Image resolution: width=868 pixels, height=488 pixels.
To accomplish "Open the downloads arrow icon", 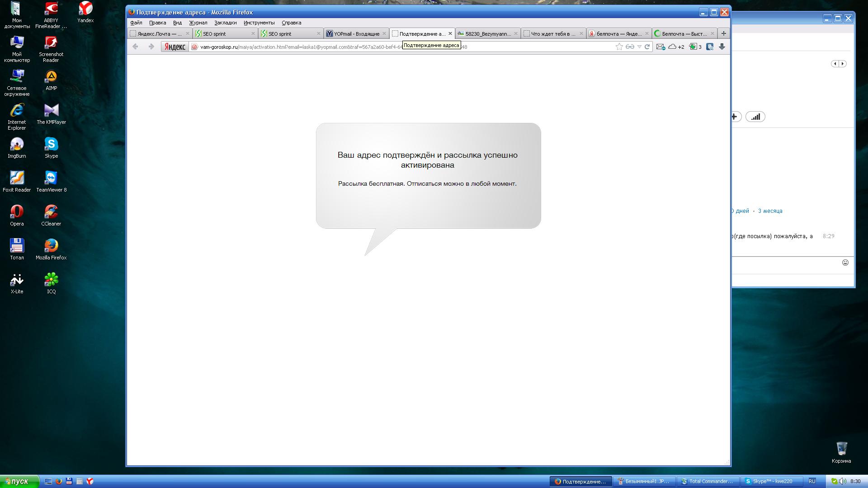I will click(722, 47).
